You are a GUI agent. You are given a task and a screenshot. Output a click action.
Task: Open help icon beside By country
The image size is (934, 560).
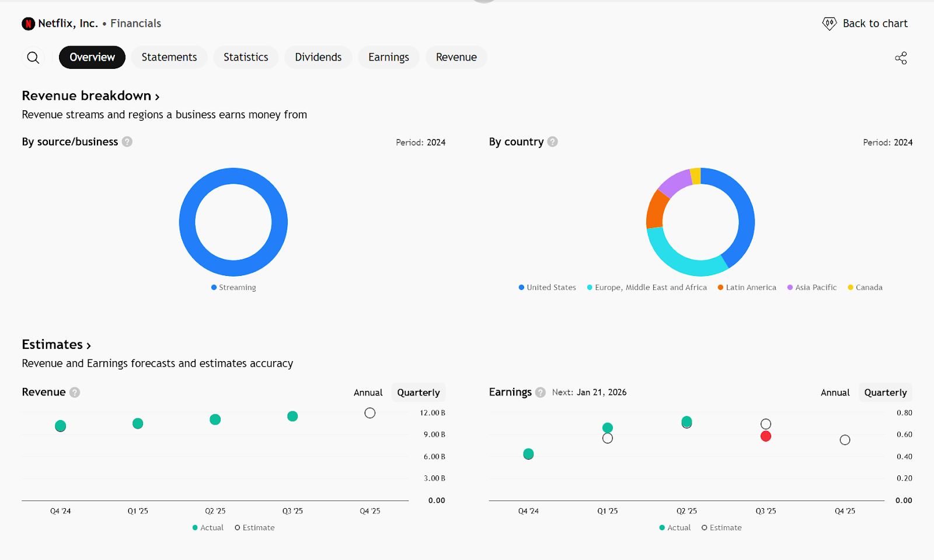(553, 142)
